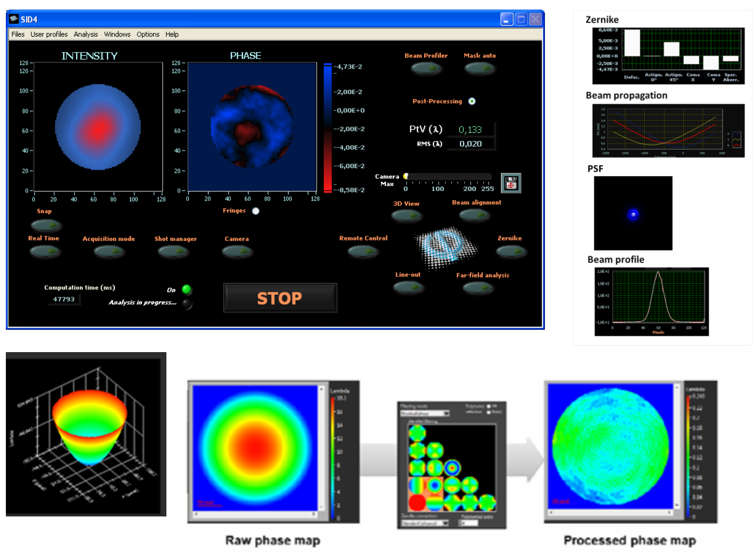Screen dimensions: 756x559
Task: Toggle the Post-Processing radio indicator
Action: (472, 101)
